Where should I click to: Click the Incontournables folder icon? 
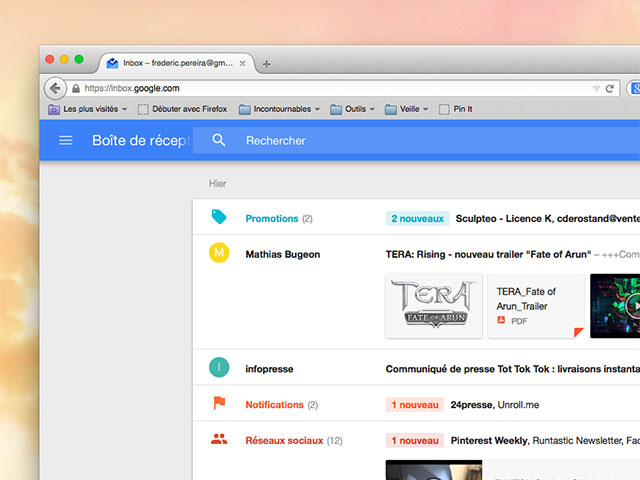pos(244,109)
